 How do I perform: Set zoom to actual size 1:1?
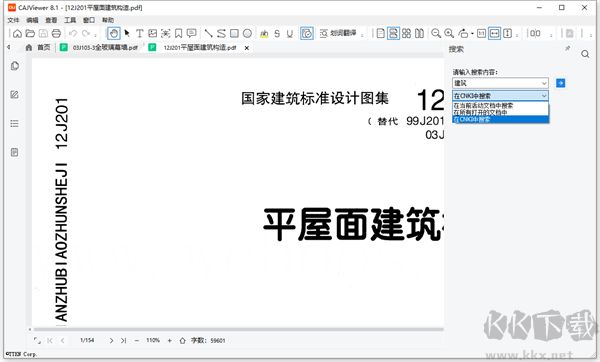(481, 34)
